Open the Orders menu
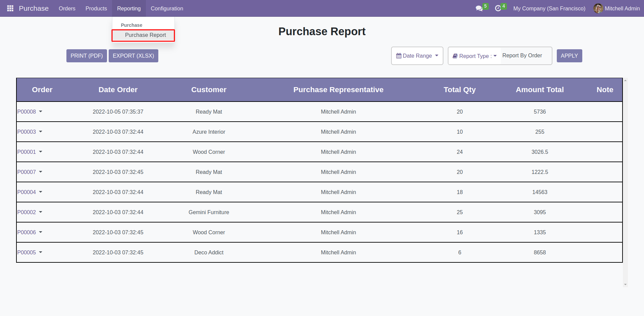This screenshot has width=644, height=316. point(67,8)
